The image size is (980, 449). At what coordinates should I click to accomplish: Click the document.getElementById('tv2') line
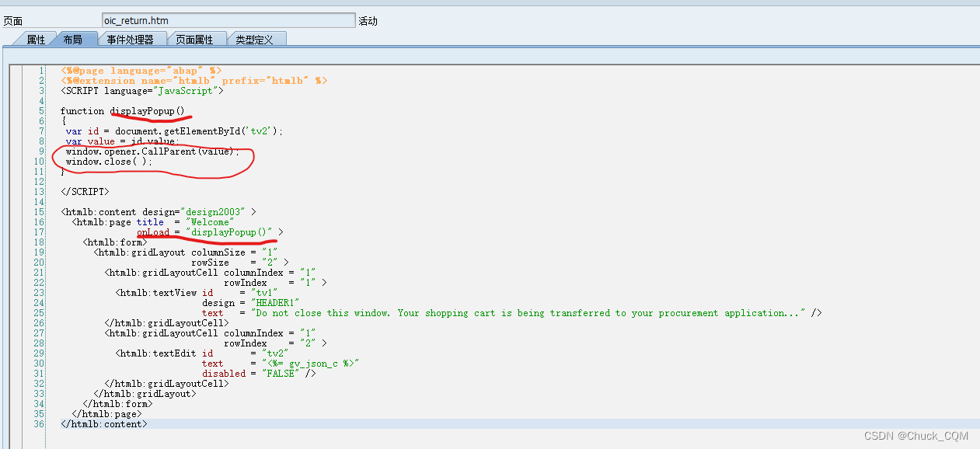click(175, 131)
